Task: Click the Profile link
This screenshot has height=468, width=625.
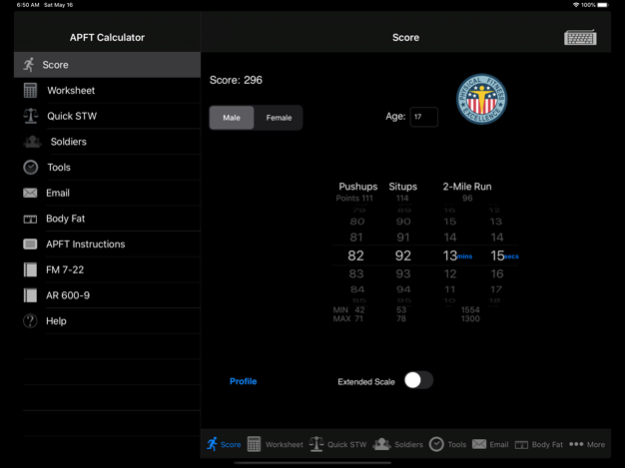Action: (x=243, y=381)
